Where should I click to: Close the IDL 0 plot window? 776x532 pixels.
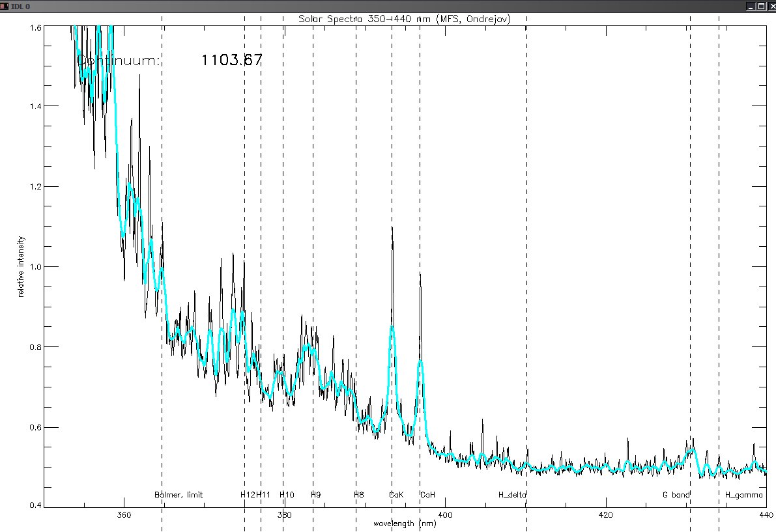pyautogui.click(x=771, y=7)
